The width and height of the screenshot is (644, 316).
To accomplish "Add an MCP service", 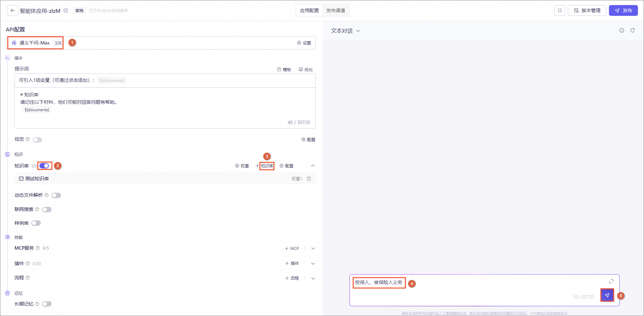I will coord(292,249).
